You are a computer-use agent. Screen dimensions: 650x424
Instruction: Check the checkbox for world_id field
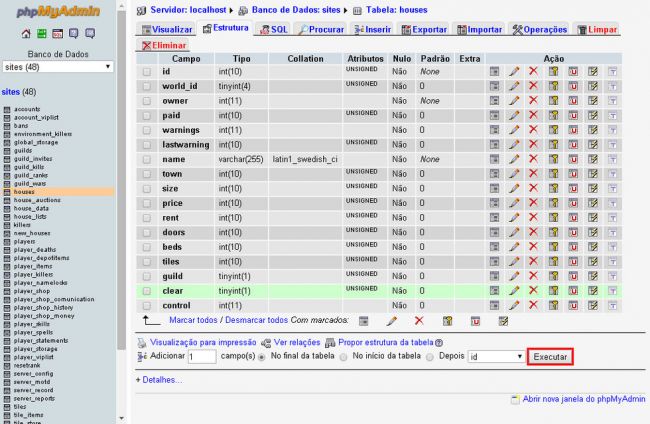pos(147,87)
